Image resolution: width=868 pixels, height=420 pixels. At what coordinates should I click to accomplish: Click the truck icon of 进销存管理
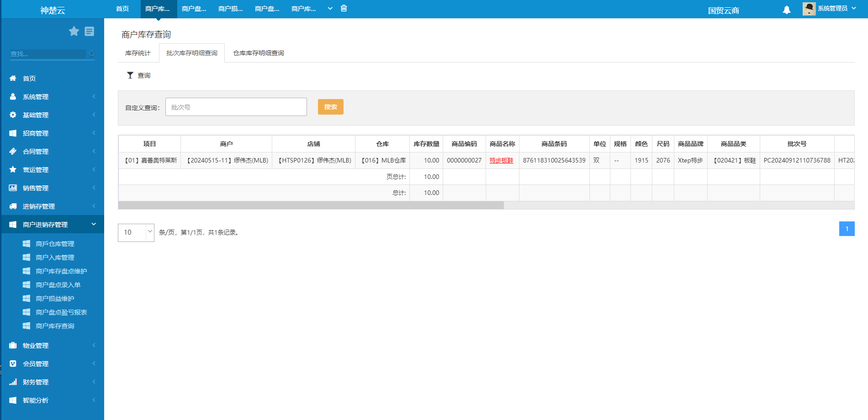pos(13,206)
